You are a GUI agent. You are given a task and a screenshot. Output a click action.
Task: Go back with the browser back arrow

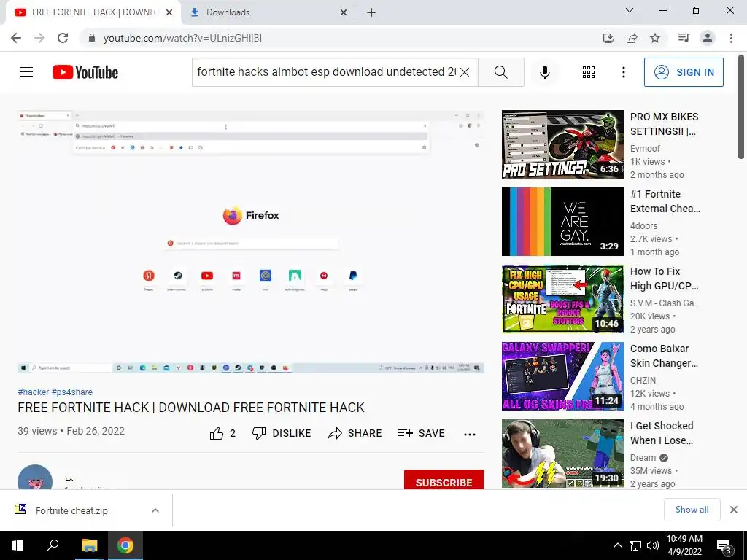[x=16, y=38]
